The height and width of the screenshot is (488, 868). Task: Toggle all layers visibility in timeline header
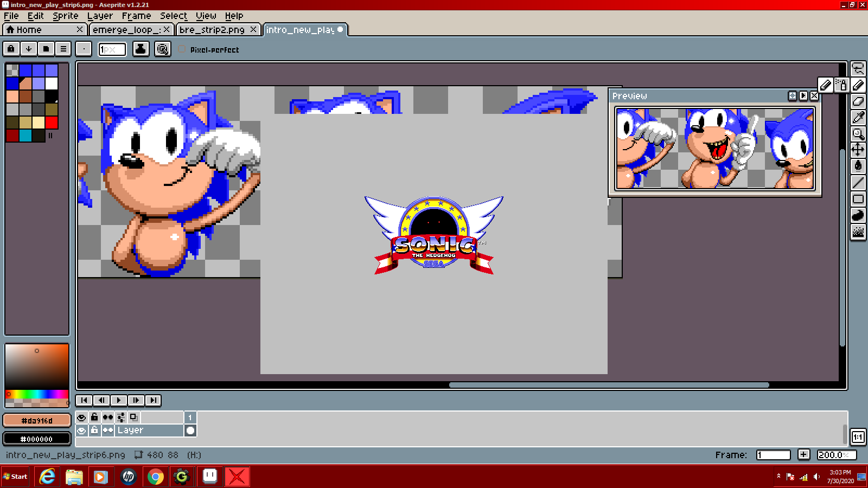[x=81, y=417]
